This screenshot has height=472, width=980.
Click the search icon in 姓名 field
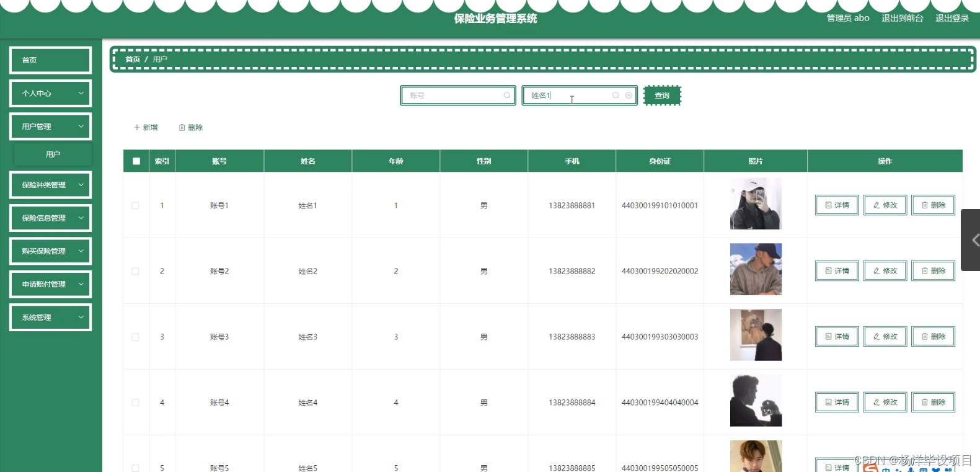616,96
